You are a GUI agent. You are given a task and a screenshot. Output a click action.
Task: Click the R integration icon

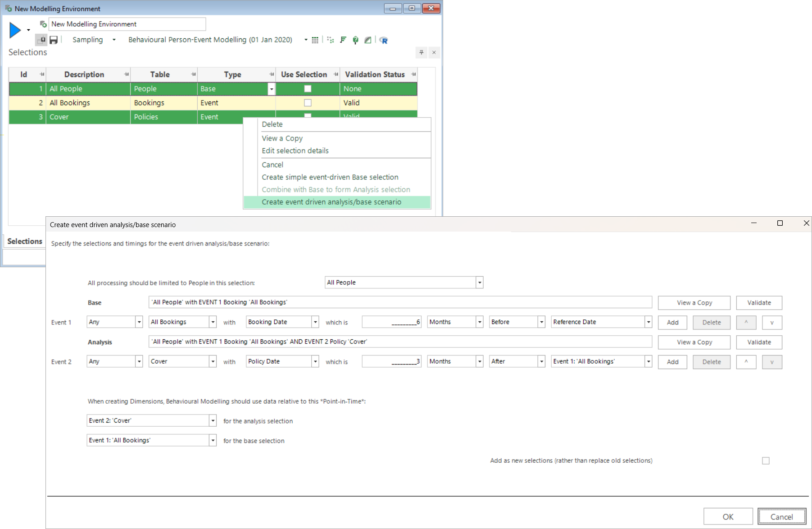pyautogui.click(x=384, y=40)
